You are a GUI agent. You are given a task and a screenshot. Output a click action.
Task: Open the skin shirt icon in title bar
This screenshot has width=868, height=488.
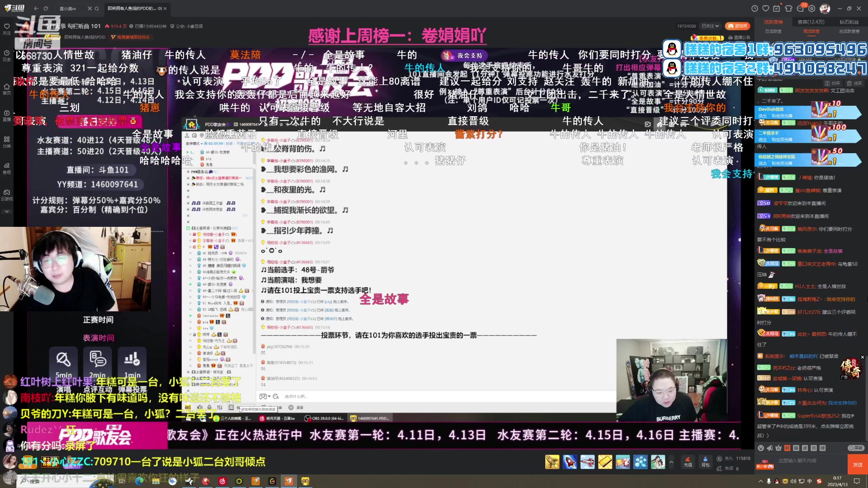[789, 9]
